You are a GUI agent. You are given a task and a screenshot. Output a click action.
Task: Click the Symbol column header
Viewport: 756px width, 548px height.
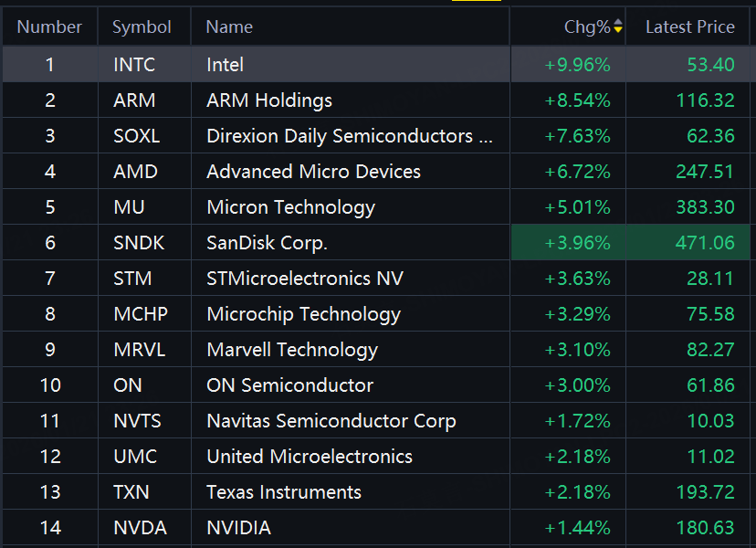pos(142,27)
